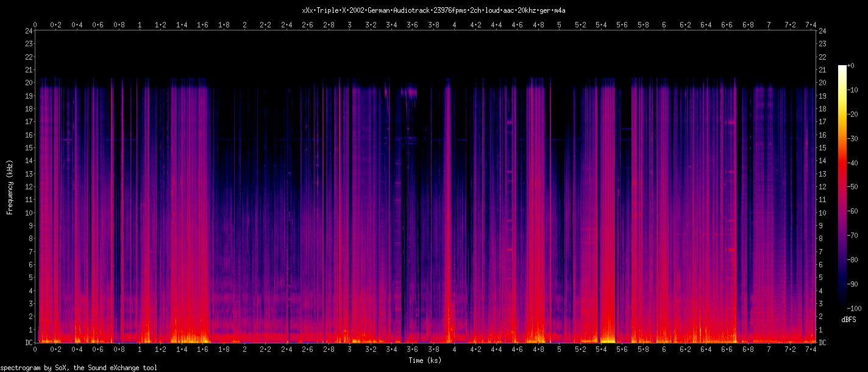Click the 'Time (ks)' axis label
The image size is (868, 372).
pos(425,360)
